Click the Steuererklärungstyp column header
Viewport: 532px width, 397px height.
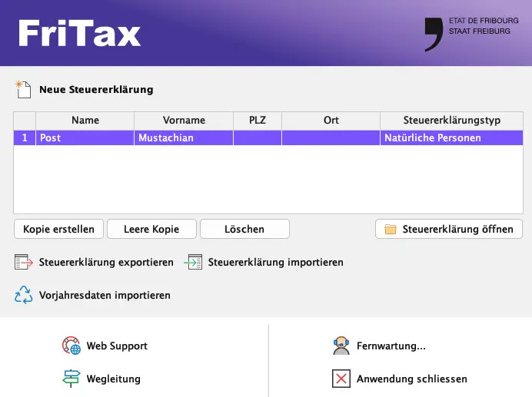tap(451, 121)
